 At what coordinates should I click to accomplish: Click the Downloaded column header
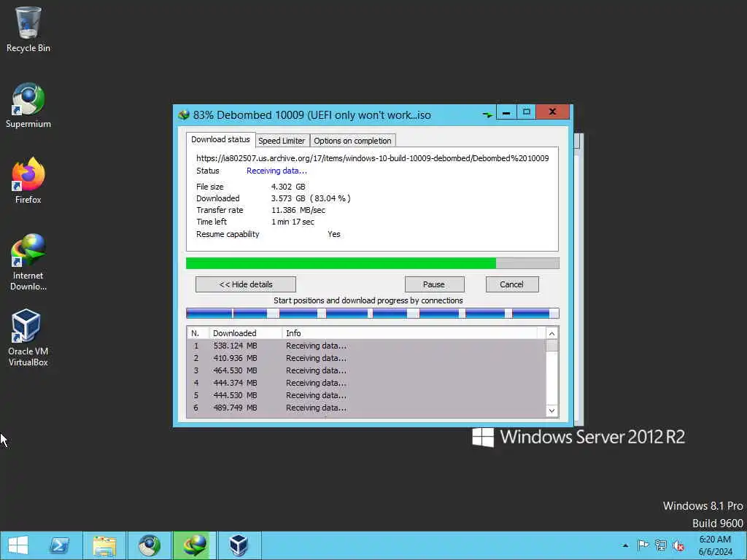point(246,332)
